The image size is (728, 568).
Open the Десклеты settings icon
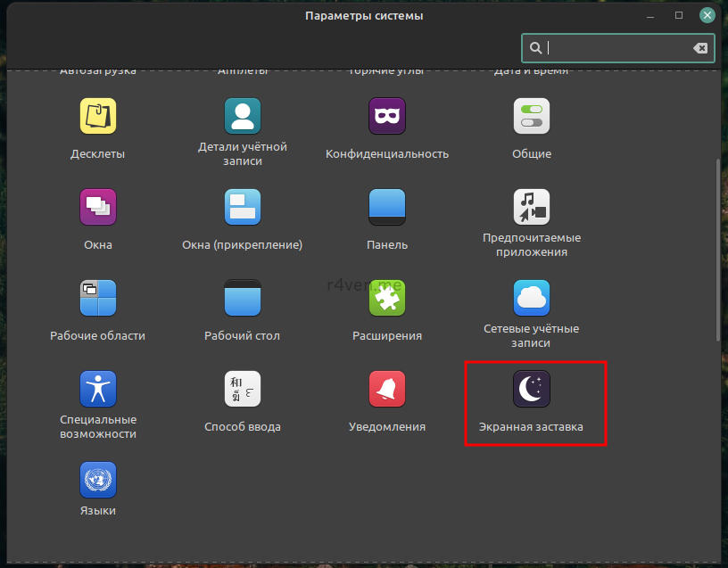click(x=98, y=117)
